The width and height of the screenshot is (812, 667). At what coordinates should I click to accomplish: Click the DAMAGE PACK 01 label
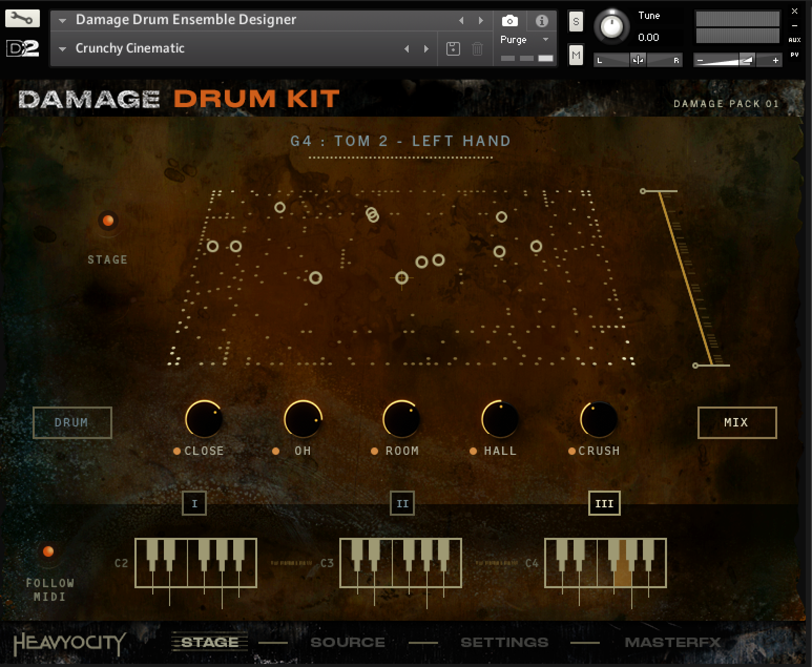(x=726, y=103)
